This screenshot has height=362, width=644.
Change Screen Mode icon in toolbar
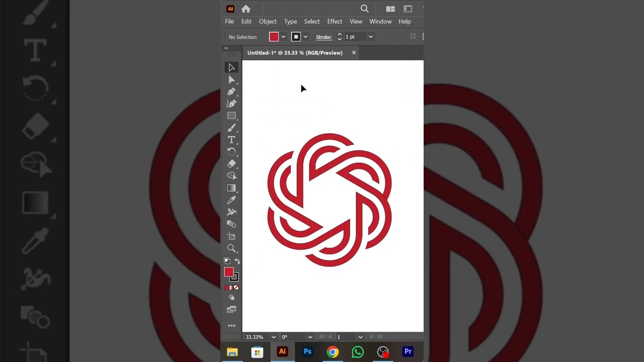pos(231,310)
